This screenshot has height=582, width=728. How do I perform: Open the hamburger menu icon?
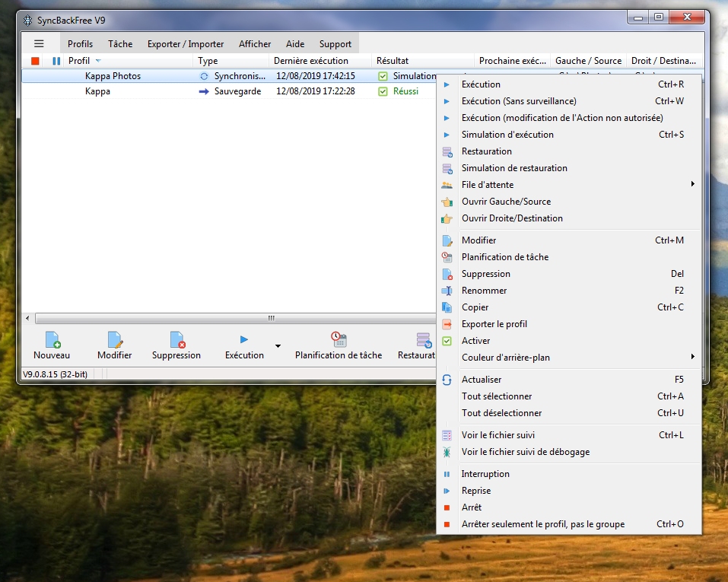pos(39,43)
